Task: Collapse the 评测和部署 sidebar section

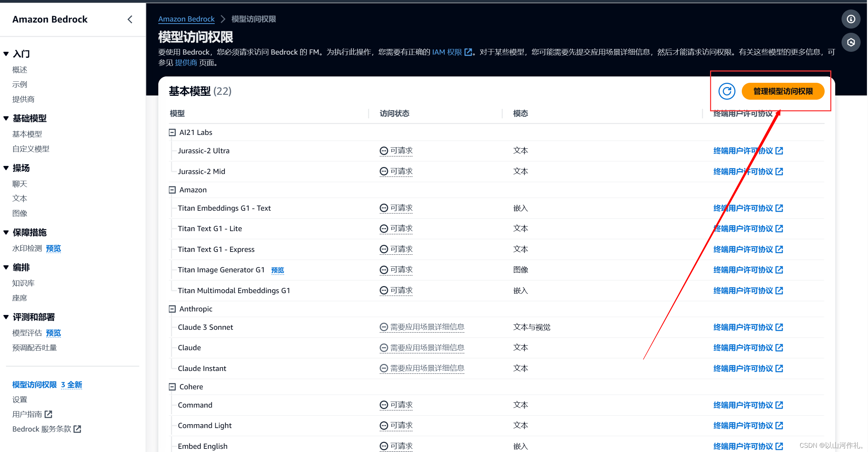Action: tap(6, 317)
